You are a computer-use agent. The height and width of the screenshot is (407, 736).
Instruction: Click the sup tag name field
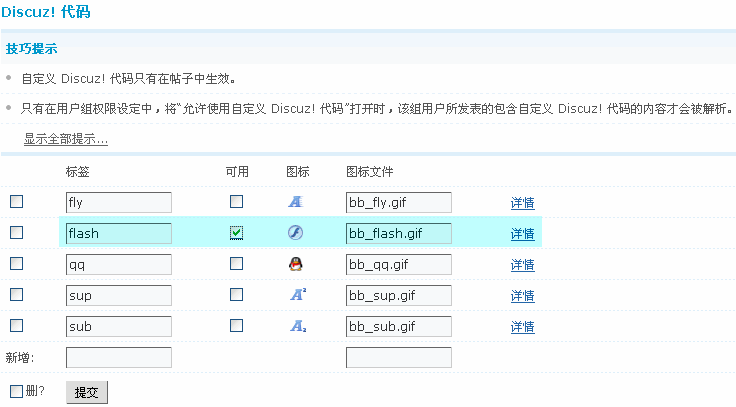[x=118, y=295]
